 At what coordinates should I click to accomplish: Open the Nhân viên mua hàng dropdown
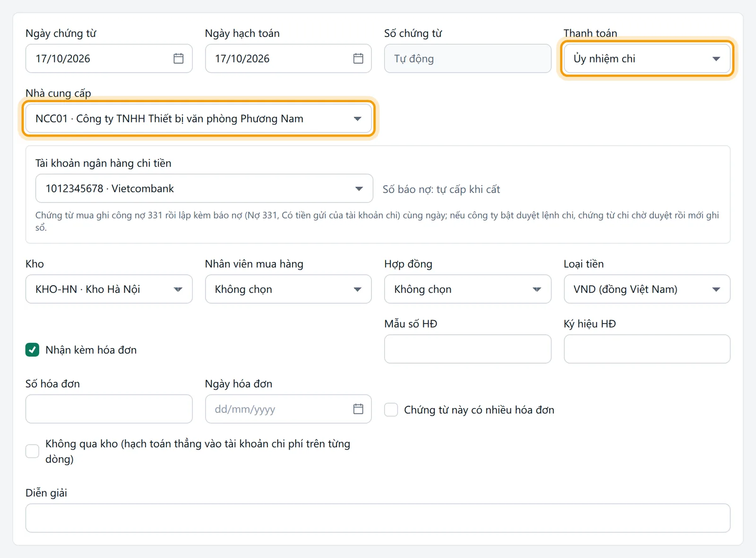coord(288,289)
